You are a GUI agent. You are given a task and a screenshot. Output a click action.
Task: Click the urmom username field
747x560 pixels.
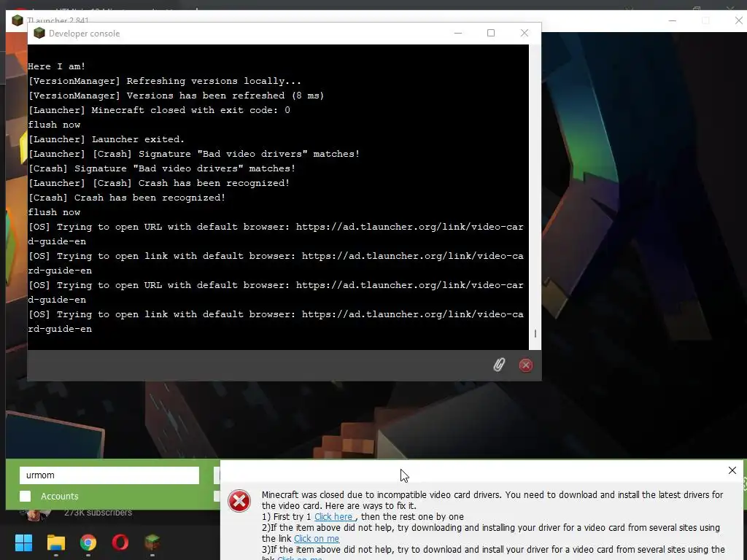coord(109,475)
